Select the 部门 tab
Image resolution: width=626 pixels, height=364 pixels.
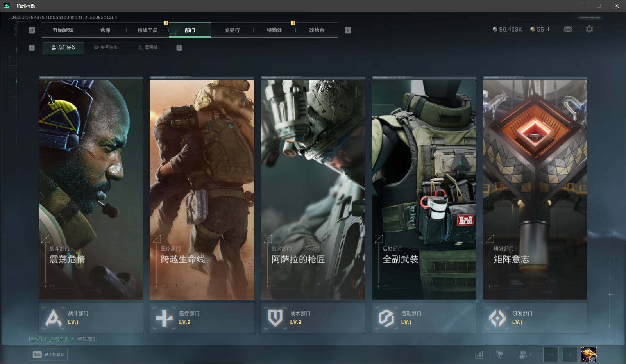(190, 30)
